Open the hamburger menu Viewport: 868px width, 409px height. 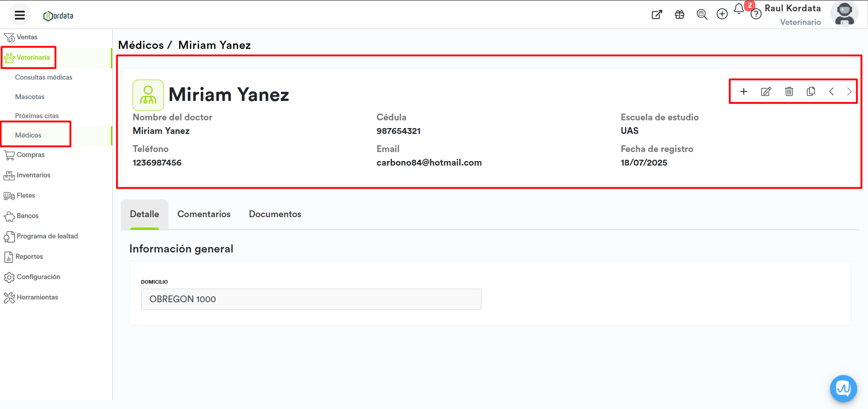coord(19,15)
